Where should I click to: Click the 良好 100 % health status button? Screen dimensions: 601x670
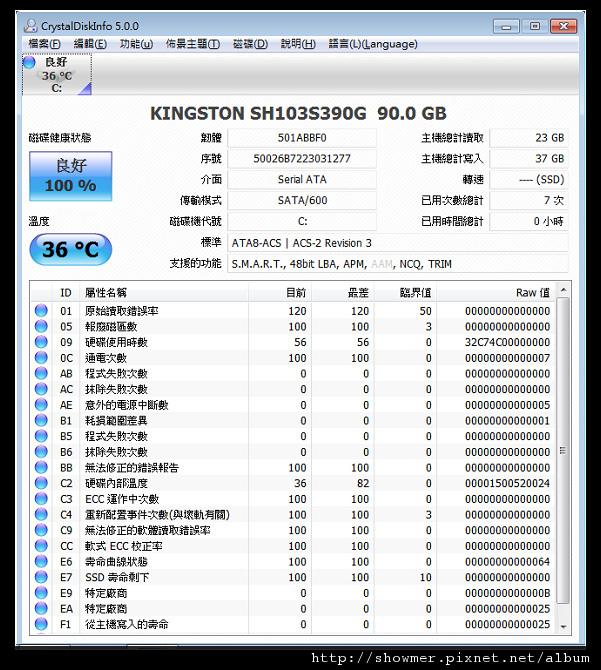(70, 176)
